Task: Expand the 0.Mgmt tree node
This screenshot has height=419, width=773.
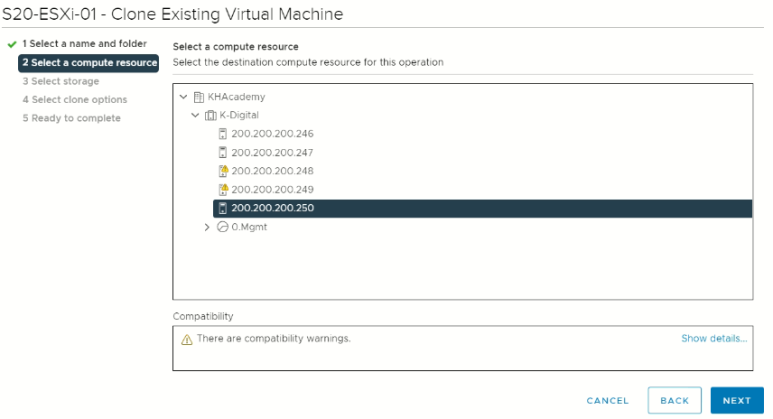Action: (x=207, y=227)
